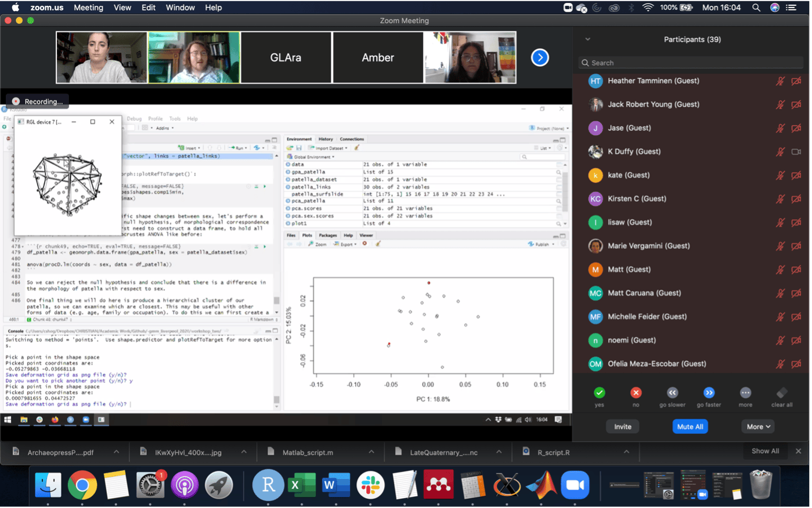Click the no reaction icon
This screenshot has height=508, width=812.
pos(636,393)
